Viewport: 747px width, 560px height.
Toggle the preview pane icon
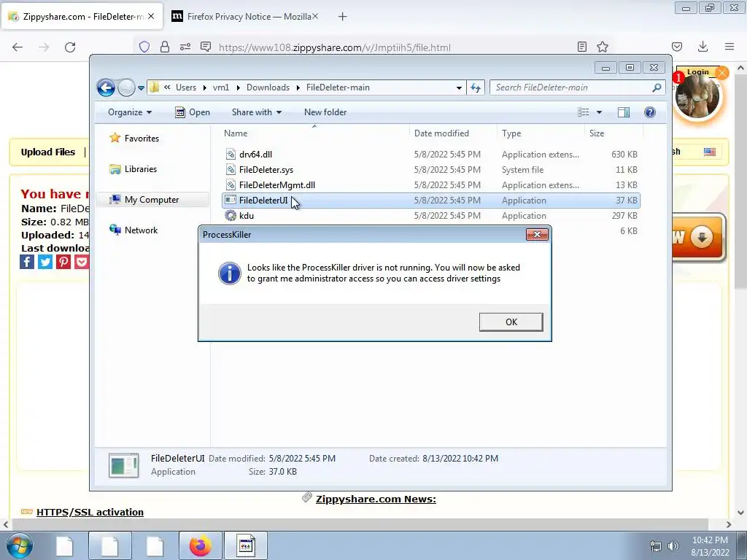[624, 112]
